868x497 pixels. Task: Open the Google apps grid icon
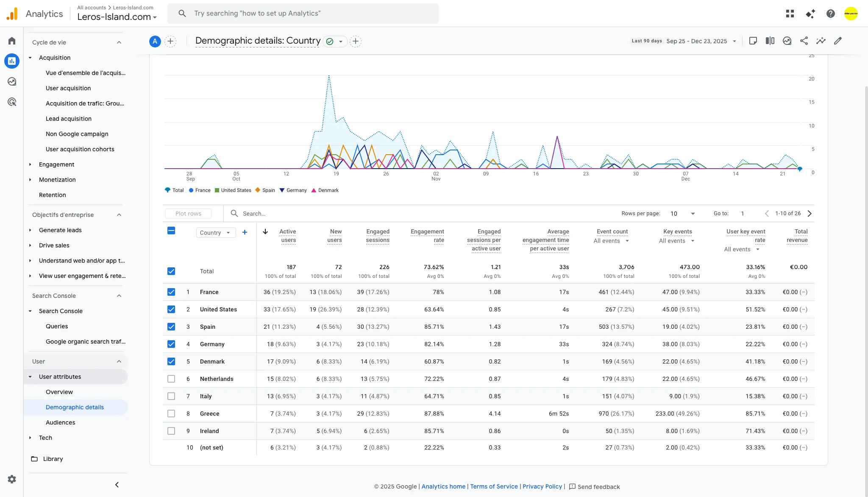pyautogui.click(x=790, y=14)
